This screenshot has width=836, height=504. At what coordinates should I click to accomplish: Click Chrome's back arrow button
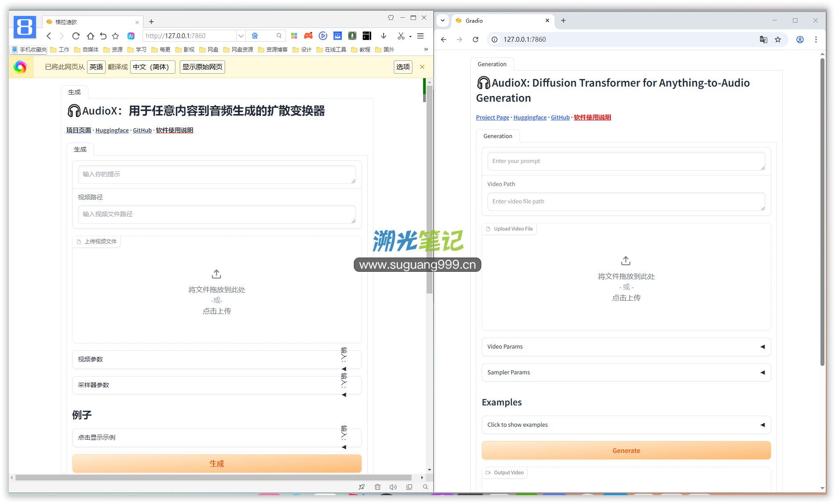click(x=444, y=40)
